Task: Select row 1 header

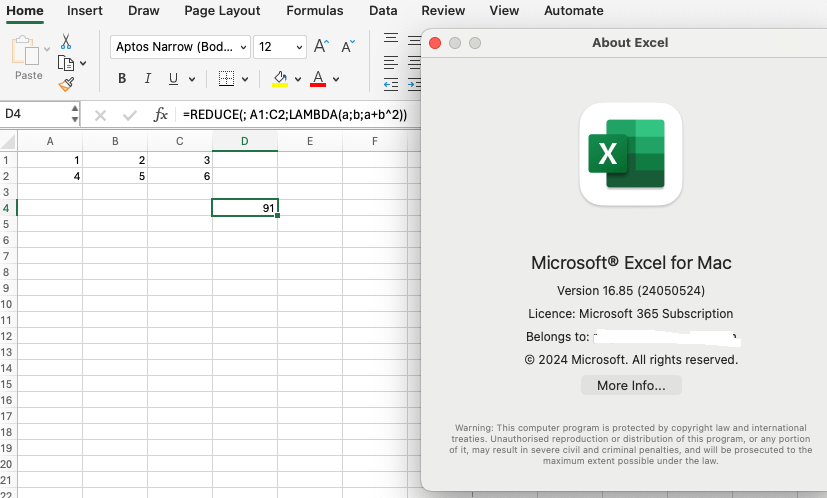Action: point(6,160)
